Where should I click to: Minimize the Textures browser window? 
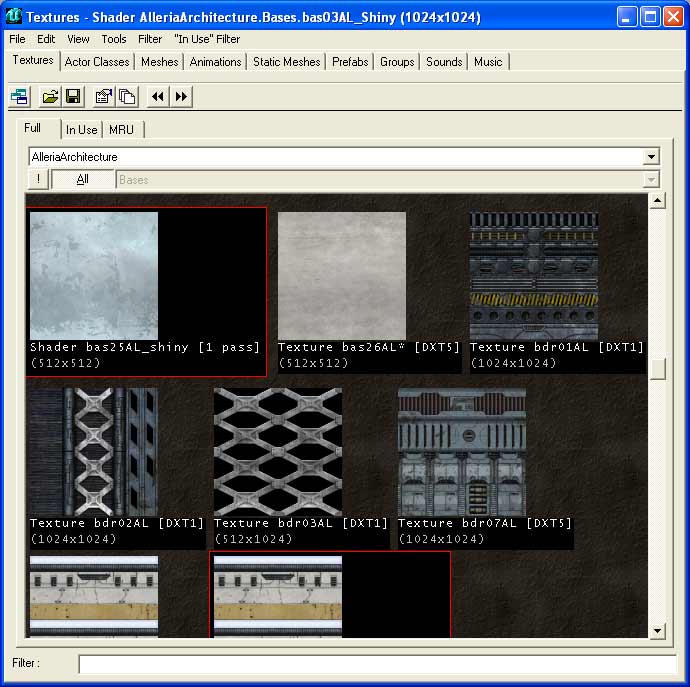627,17
